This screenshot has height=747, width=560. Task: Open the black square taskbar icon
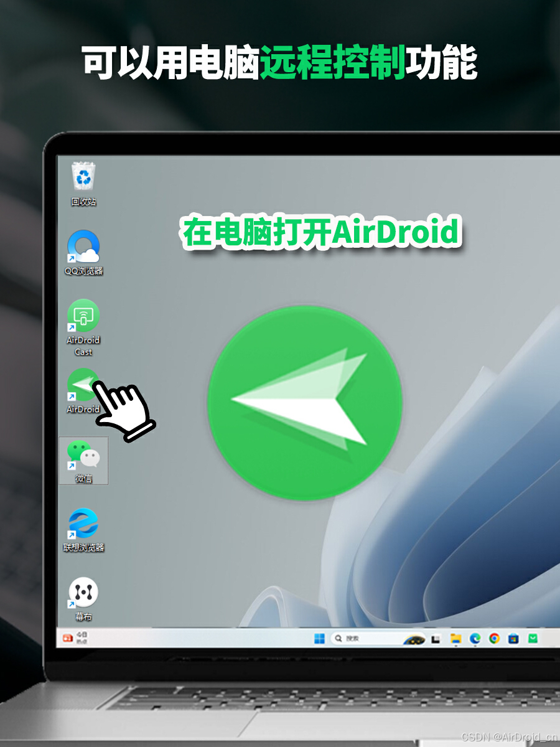tap(436, 639)
